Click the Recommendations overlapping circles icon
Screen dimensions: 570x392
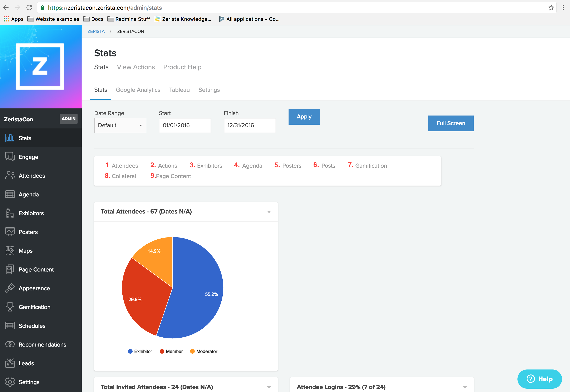pos(10,344)
